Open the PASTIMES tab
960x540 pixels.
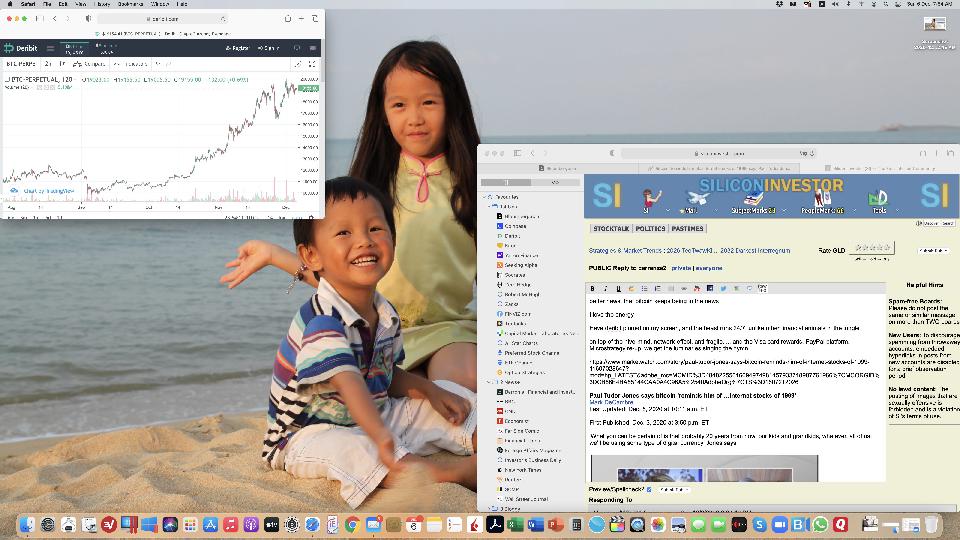click(688, 228)
